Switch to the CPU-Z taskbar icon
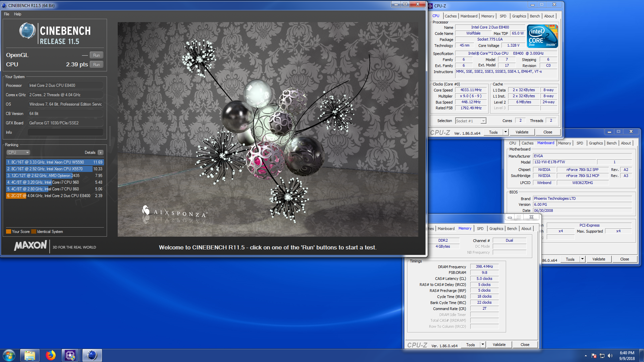This screenshot has width=644, height=362. (70, 355)
